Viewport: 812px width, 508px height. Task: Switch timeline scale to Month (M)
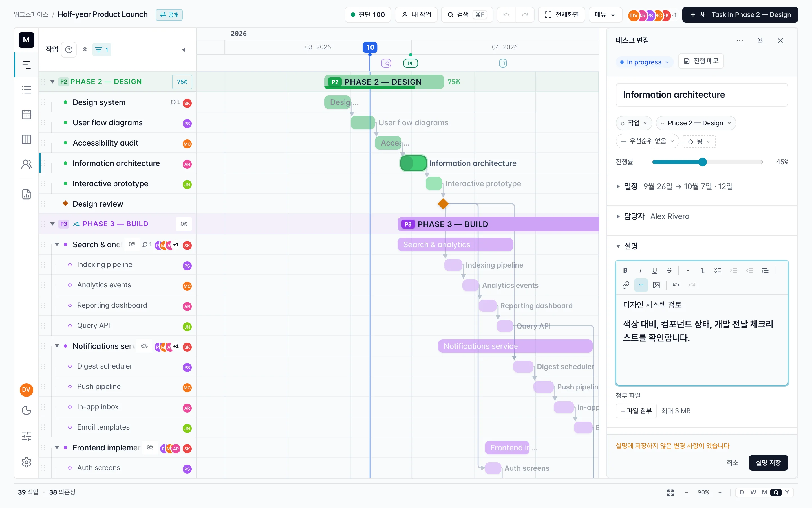(x=764, y=492)
